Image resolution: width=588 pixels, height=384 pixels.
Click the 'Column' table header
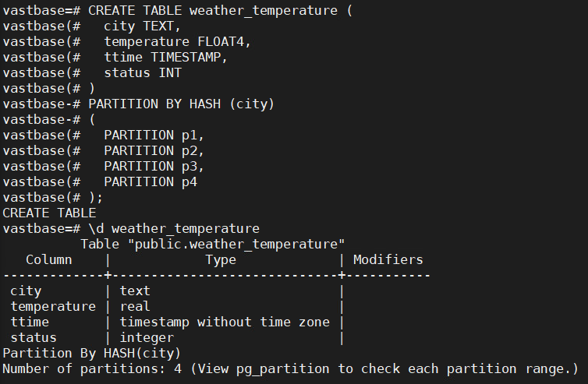(49, 259)
